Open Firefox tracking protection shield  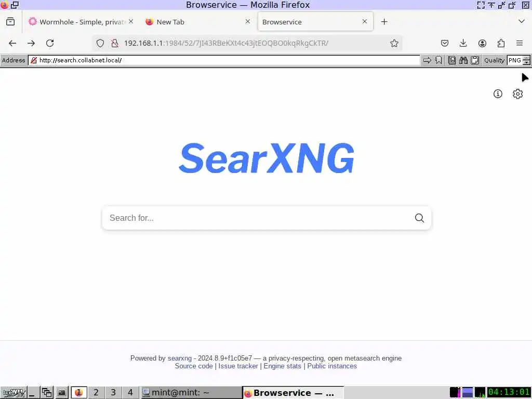pyautogui.click(x=100, y=43)
